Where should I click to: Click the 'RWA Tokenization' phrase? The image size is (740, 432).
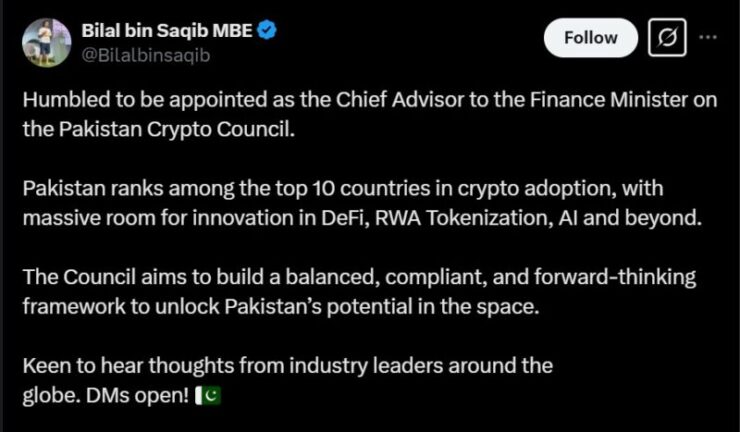click(463, 218)
